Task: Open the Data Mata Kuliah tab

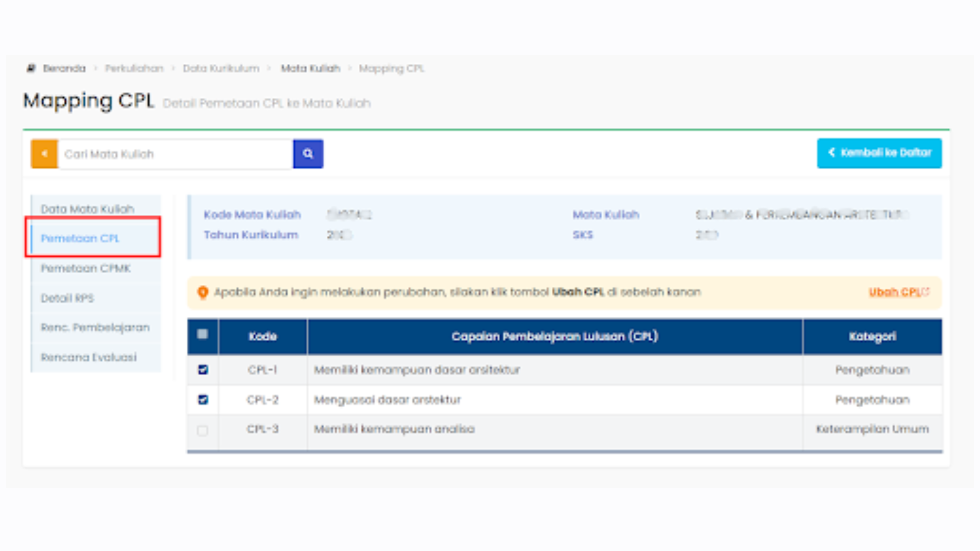Action: pos(87,209)
